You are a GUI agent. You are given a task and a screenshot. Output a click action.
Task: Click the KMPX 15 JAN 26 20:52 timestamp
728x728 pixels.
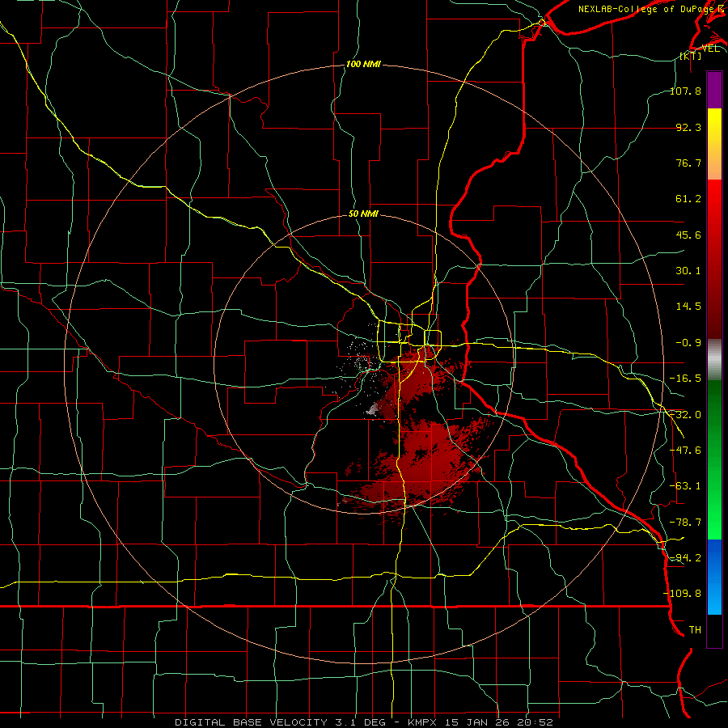[x=480, y=722]
